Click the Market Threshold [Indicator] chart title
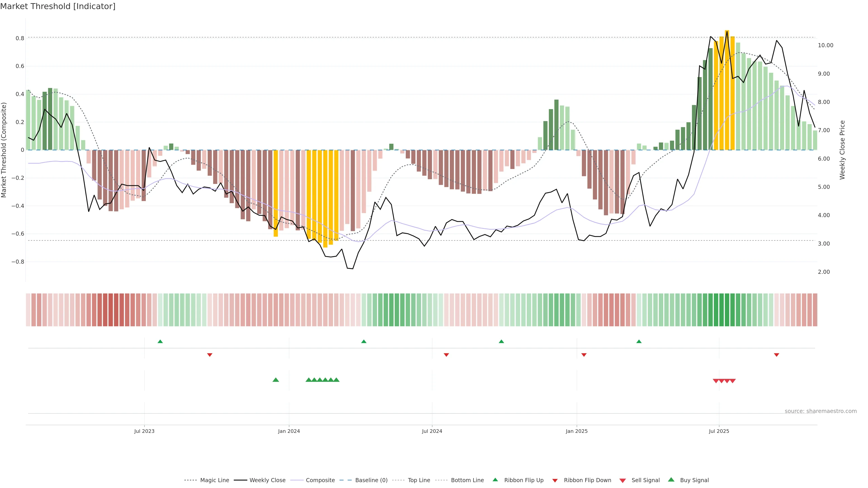The image size is (868, 488). pos(58,6)
